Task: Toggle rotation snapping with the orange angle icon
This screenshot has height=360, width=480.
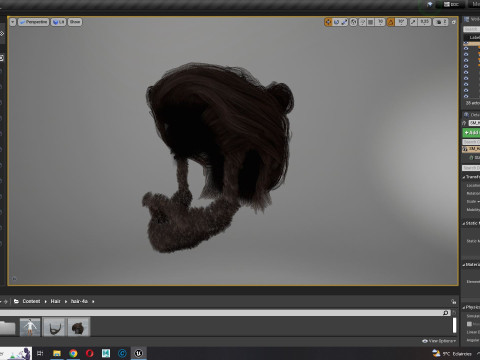Action: click(391, 22)
